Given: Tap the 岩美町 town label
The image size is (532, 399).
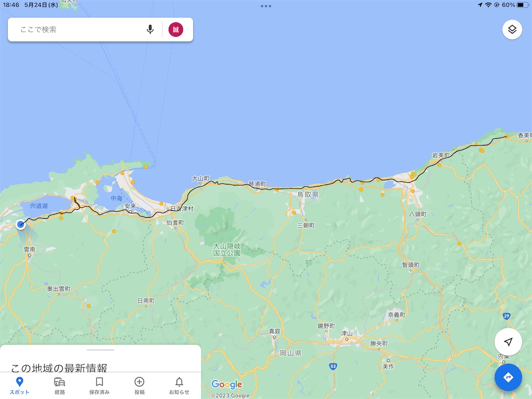Looking at the screenshot, I should (441, 155).
